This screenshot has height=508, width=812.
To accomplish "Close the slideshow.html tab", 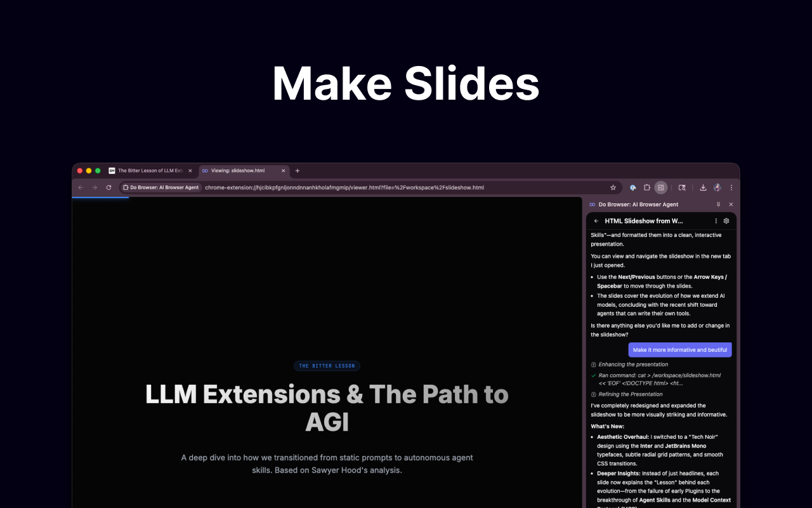I will [284, 171].
